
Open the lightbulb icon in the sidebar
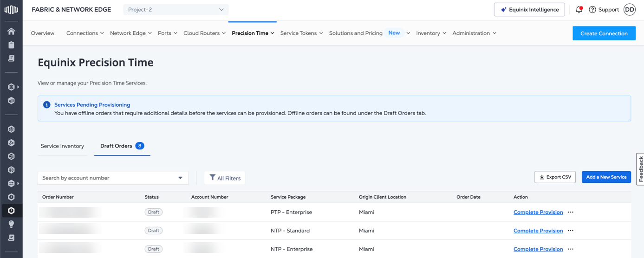[11, 224]
